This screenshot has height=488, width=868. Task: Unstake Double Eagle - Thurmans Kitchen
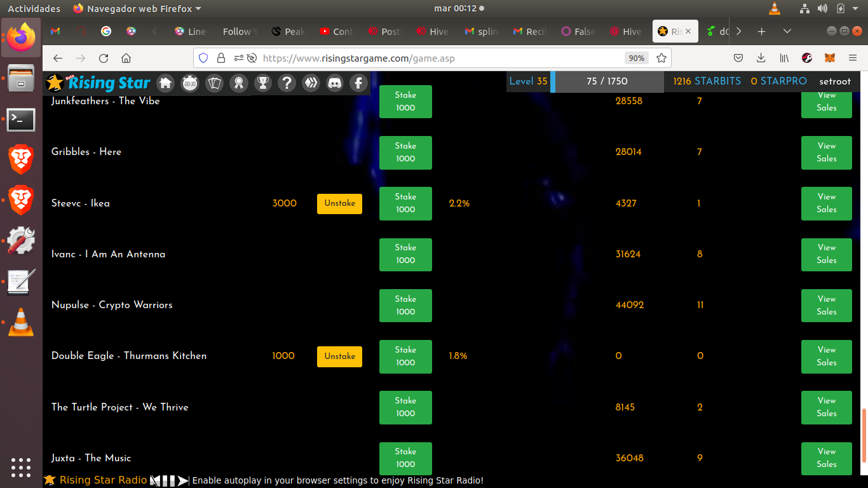coord(339,356)
